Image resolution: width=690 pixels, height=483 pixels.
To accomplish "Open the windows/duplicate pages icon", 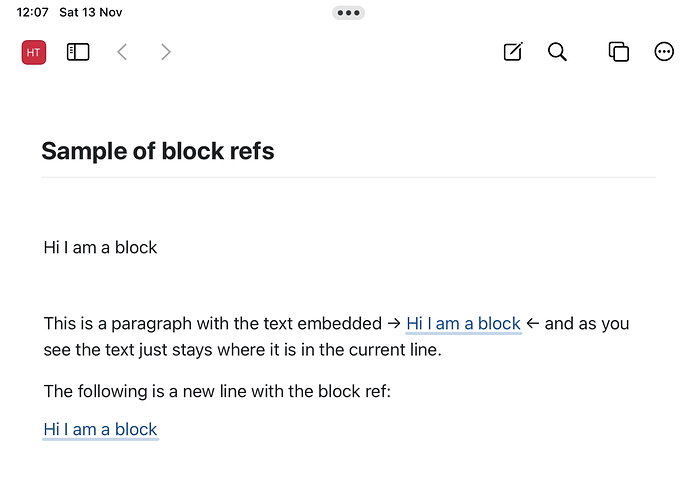I will tap(619, 52).
